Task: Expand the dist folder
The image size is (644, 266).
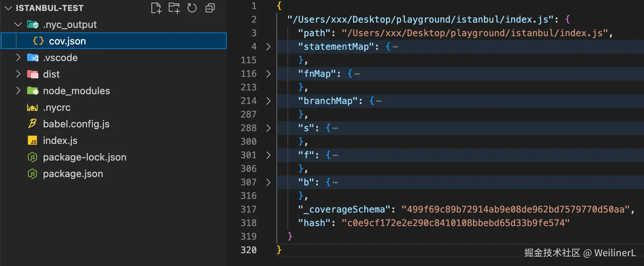Action: click(18, 74)
